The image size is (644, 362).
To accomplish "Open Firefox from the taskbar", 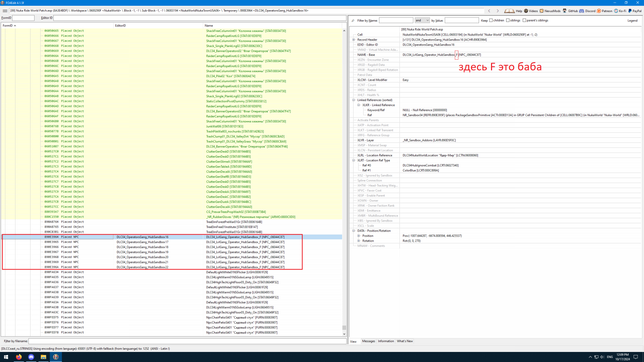I will (19, 357).
